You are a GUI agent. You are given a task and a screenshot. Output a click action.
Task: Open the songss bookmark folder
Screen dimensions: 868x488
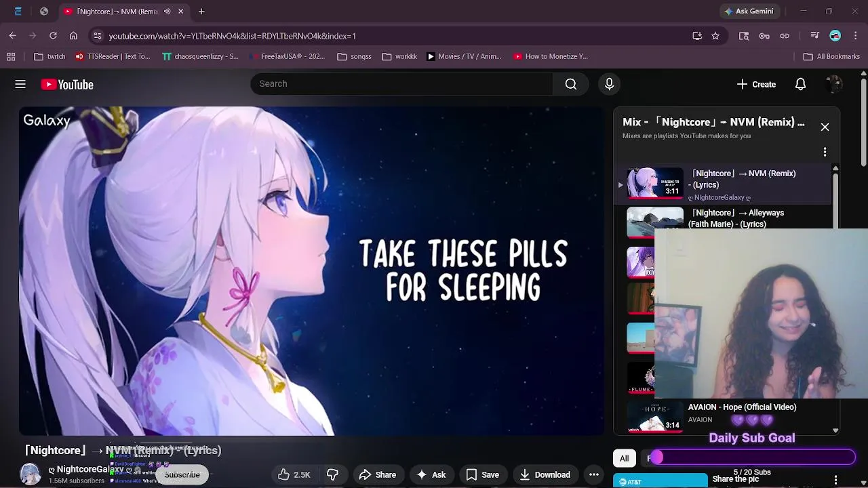[x=354, y=56]
